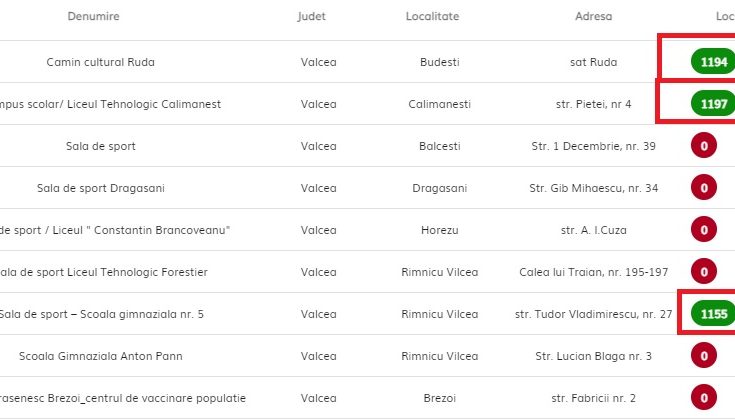The width and height of the screenshot is (735, 420).
Task: Click the address Calea lui Traian, nr. 195-197
Action: click(593, 272)
